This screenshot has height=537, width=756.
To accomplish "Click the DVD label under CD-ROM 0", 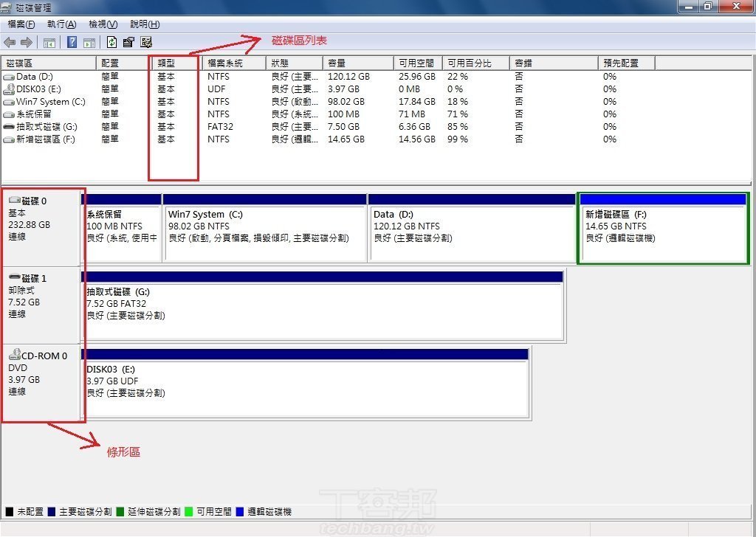I will 18,368.
